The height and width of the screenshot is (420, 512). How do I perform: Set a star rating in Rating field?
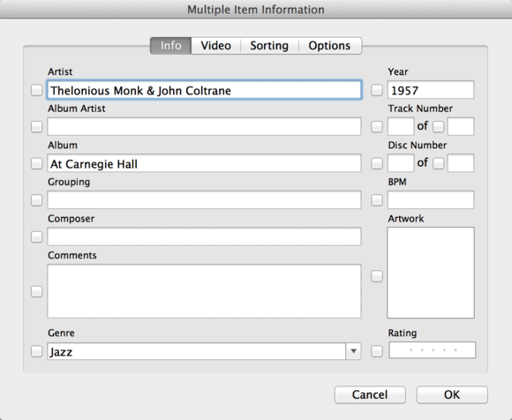[433, 350]
